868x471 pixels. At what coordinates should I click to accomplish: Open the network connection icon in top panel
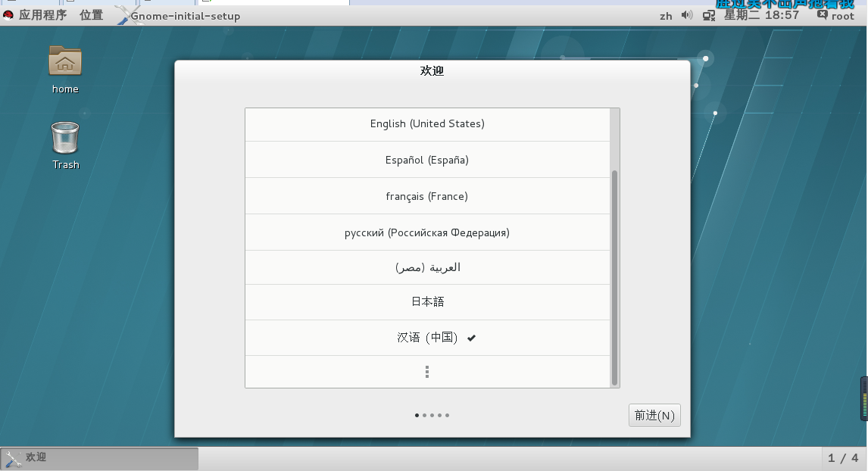(709, 15)
